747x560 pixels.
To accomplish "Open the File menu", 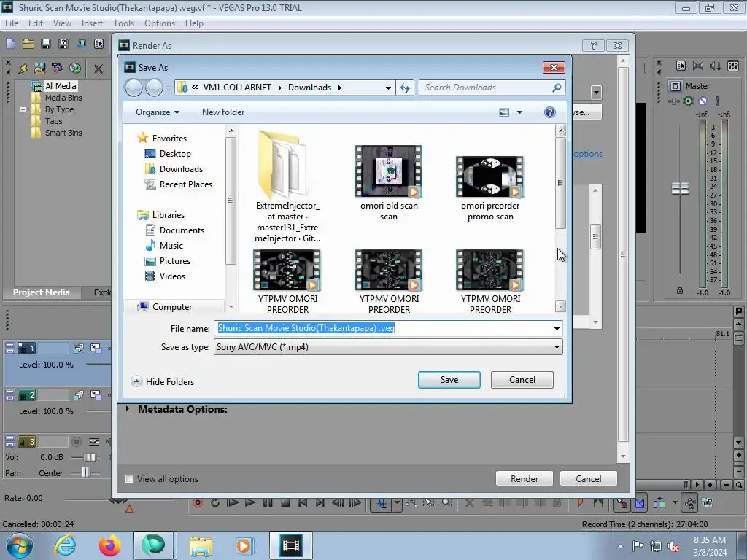I will 12,23.
